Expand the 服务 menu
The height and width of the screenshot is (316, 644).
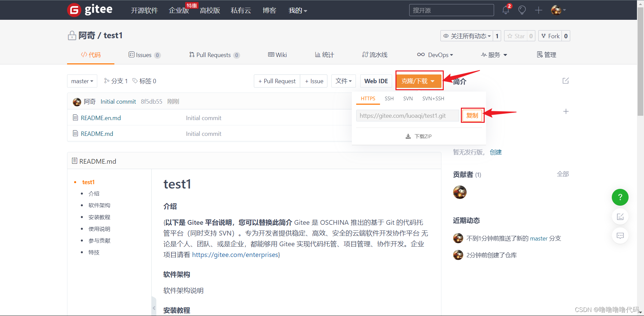click(494, 55)
